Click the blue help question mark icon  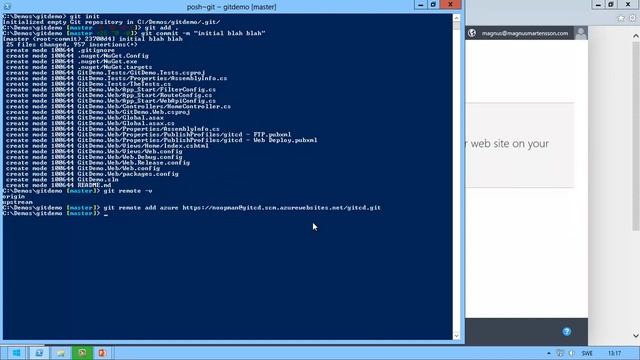[567, 331]
